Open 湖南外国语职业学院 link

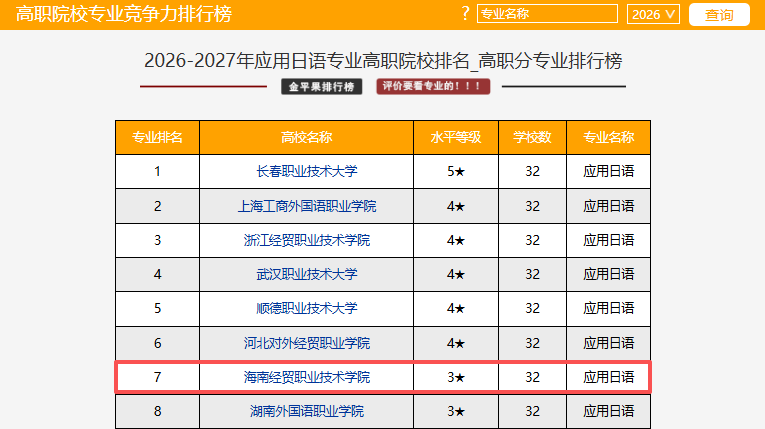coord(307,411)
